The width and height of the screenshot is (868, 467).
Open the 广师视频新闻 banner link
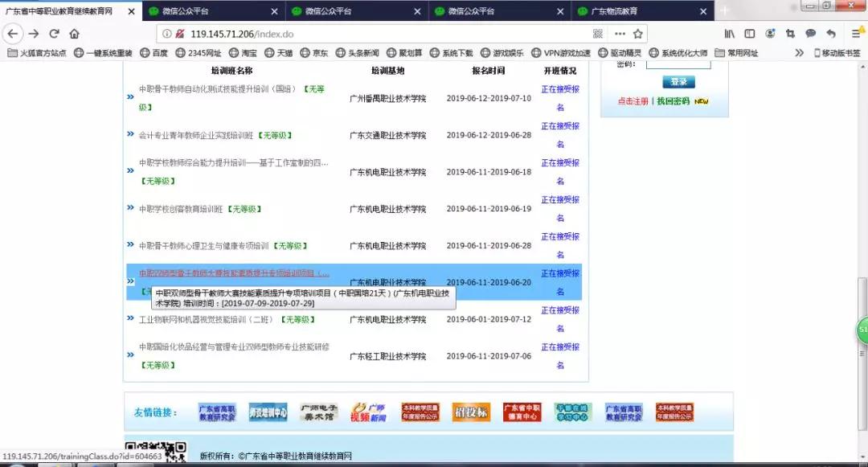(x=369, y=412)
